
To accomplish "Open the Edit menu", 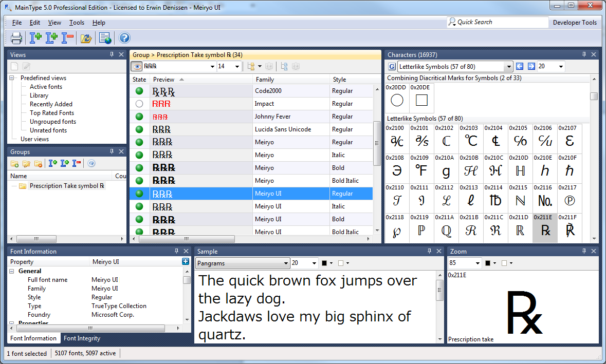I will 35,23.
